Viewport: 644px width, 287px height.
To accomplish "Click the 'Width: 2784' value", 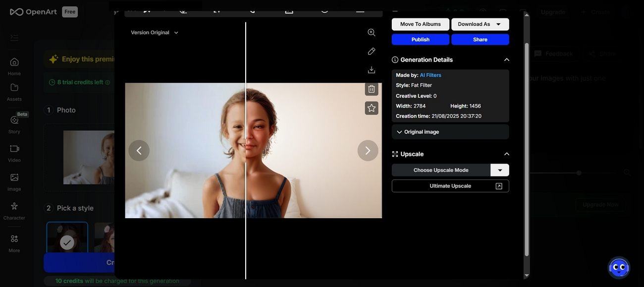I will click(x=411, y=106).
